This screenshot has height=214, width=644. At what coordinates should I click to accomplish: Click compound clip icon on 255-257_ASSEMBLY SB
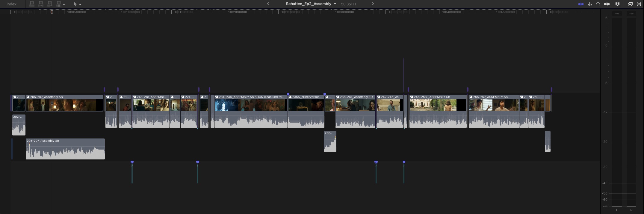471,97
